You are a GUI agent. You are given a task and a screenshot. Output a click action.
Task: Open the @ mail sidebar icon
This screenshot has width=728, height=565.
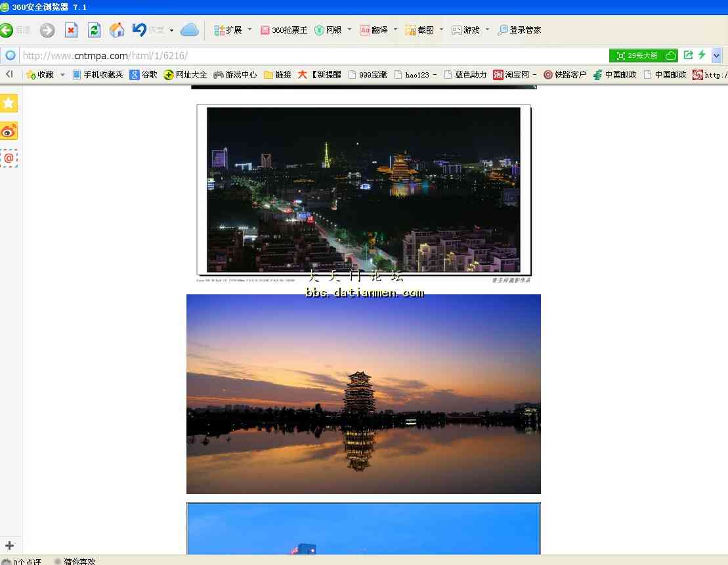9,158
